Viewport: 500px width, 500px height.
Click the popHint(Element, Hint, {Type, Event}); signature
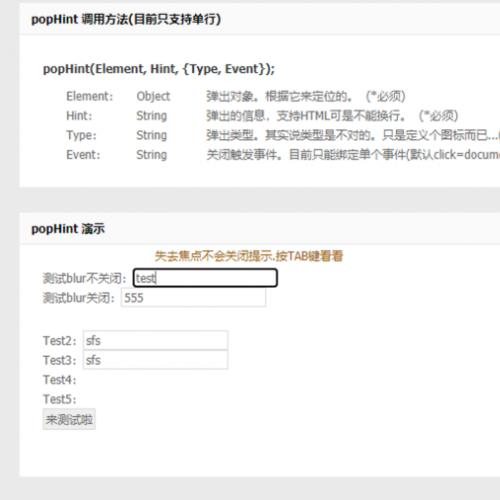click(159, 69)
